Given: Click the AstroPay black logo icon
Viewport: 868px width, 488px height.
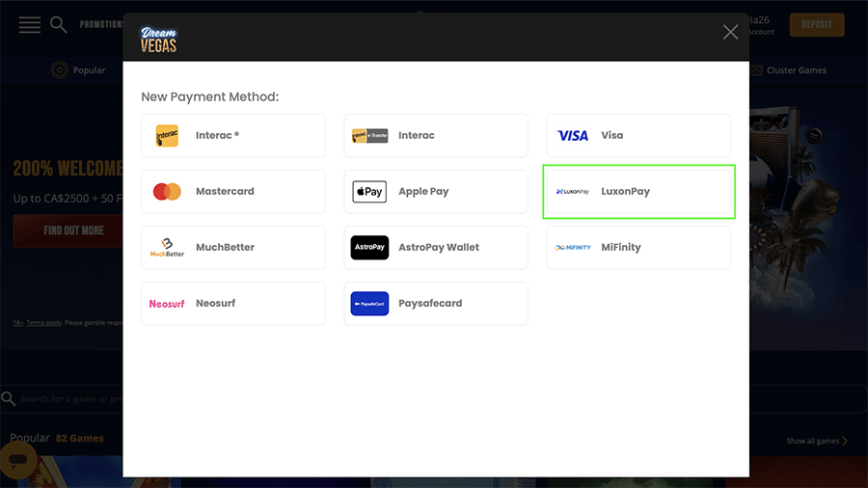Looking at the screenshot, I should click(x=369, y=247).
